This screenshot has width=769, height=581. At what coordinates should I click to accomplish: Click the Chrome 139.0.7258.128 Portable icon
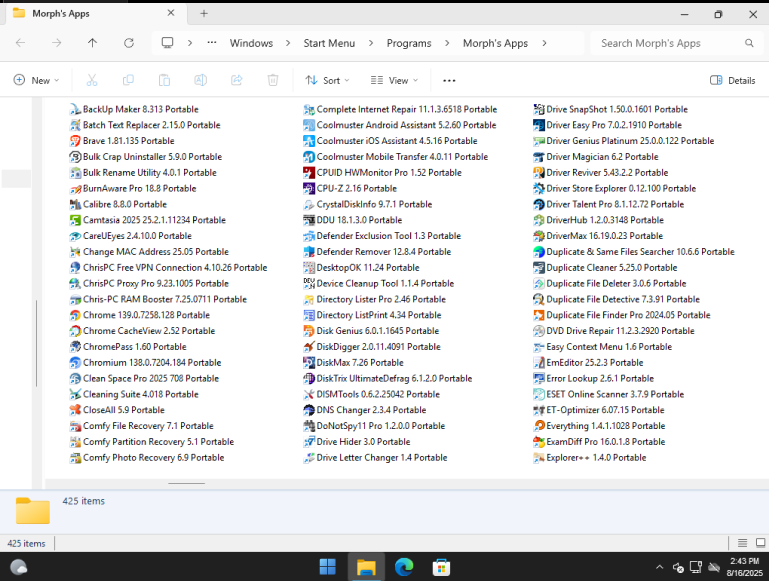tap(75, 315)
